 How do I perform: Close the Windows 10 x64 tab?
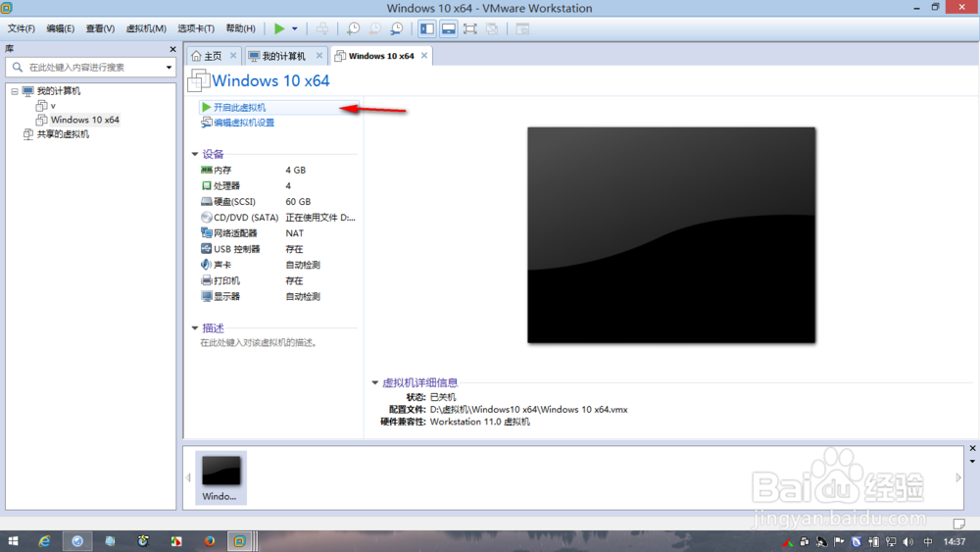424,56
